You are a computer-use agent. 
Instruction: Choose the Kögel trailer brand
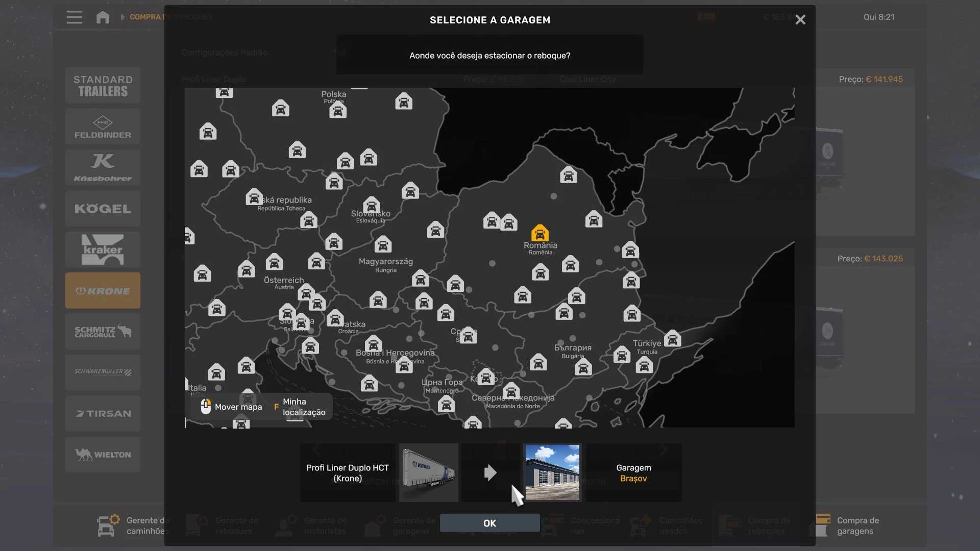tap(103, 209)
